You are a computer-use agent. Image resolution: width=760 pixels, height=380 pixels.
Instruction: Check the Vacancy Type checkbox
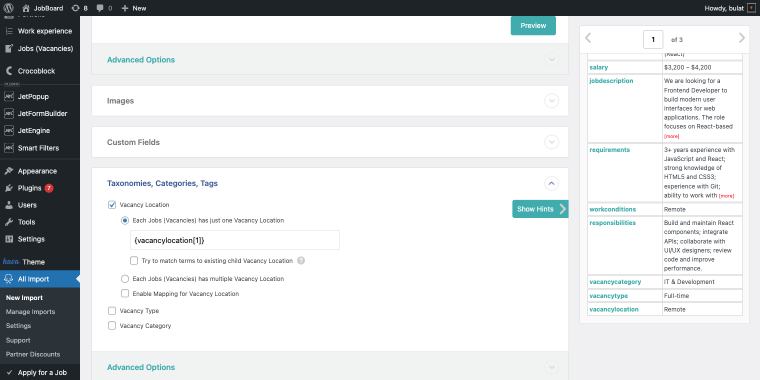click(112, 311)
